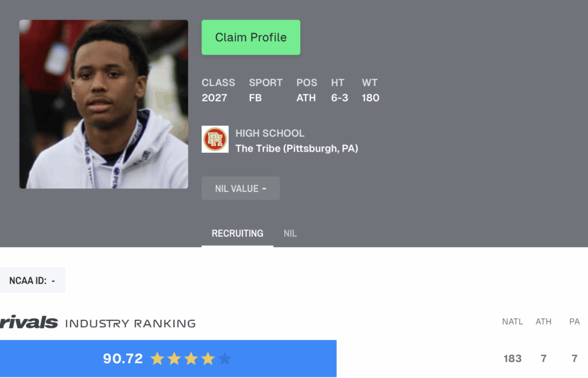Open The Tribe (Pittsburgh, PA) link

297,148
